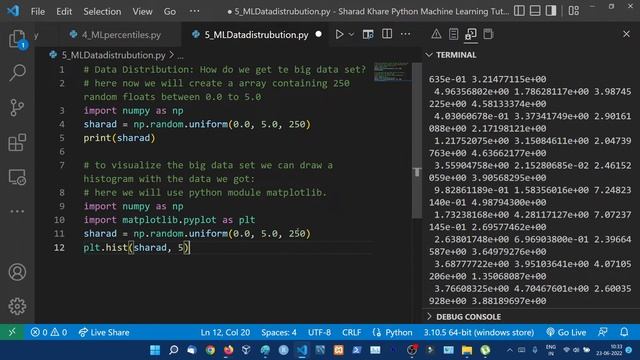This screenshot has height=360, width=640.
Task: Open taskbar Search
Action: pyautogui.click(x=173, y=350)
